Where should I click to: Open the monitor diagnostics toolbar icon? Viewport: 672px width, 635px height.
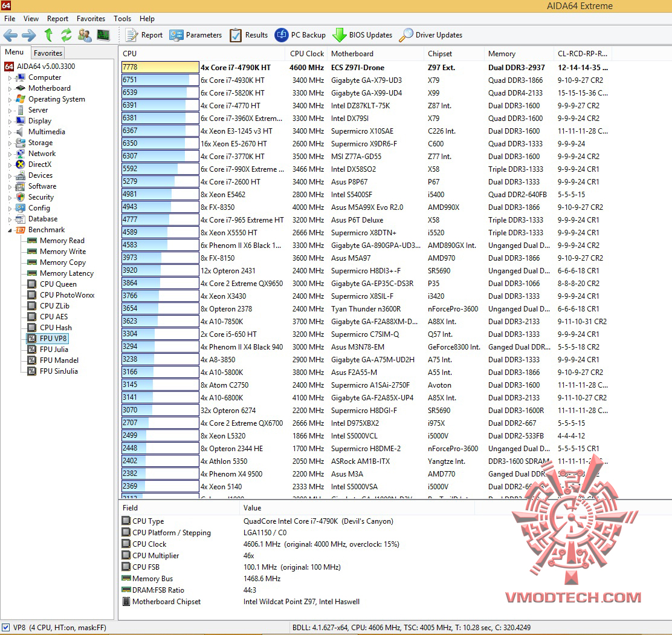[x=103, y=35]
